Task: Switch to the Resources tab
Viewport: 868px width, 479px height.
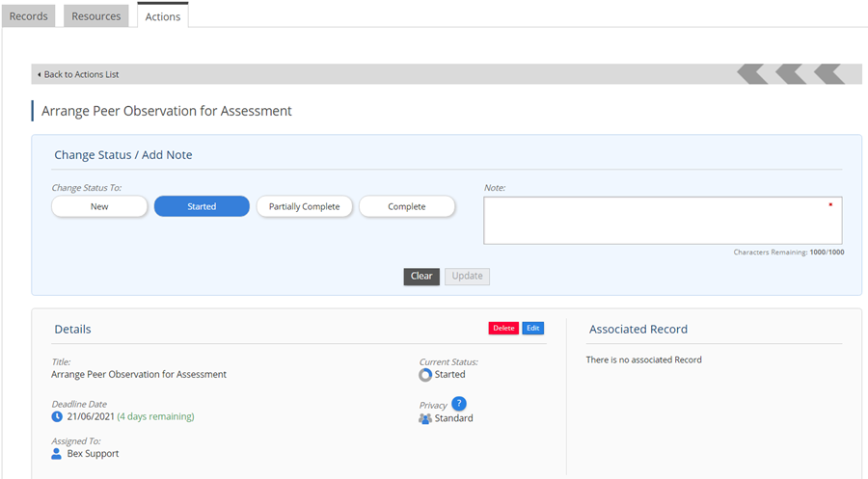Action: click(x=96, y=16)
